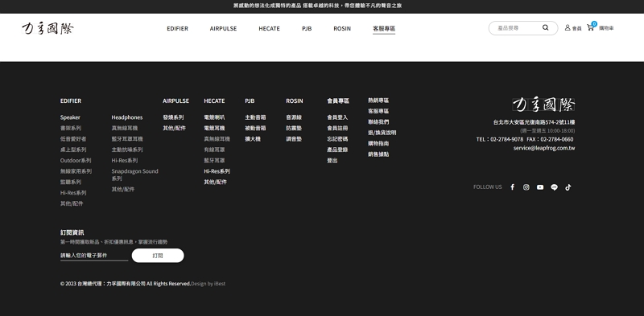Open footer Headphones link
The width and height of the screenshot is (644, 316).
click(x=127, y=117)
